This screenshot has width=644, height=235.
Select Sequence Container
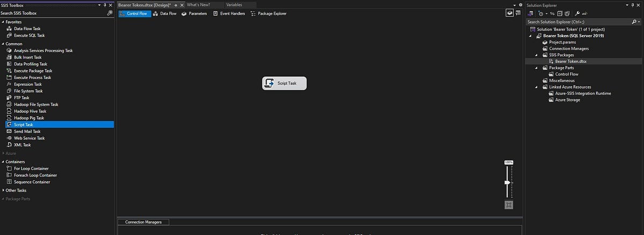point(32,182)
